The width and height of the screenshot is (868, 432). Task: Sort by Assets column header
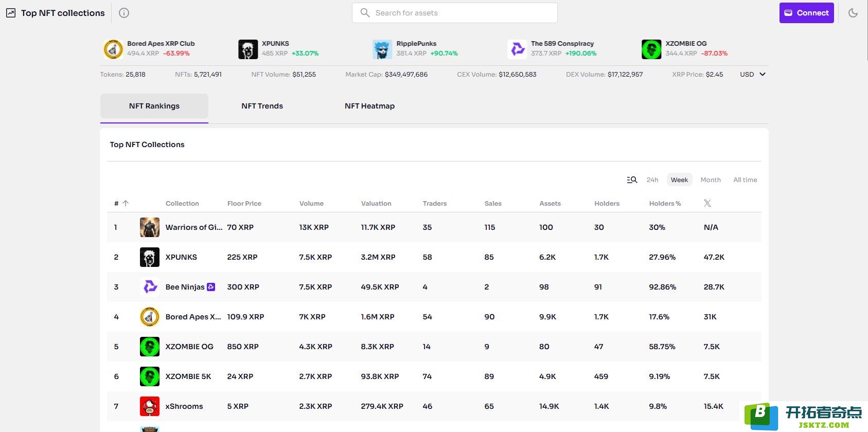click(550, 204)
